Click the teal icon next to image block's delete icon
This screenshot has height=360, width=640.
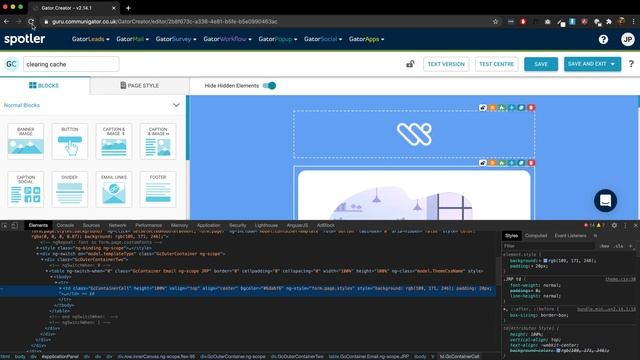pyautogui.click(x=521, y=163)
